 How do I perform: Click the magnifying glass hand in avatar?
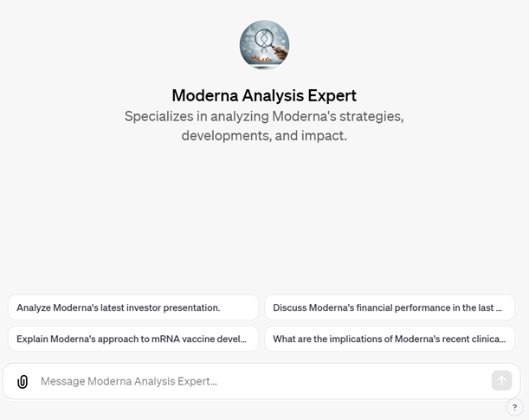280,52
